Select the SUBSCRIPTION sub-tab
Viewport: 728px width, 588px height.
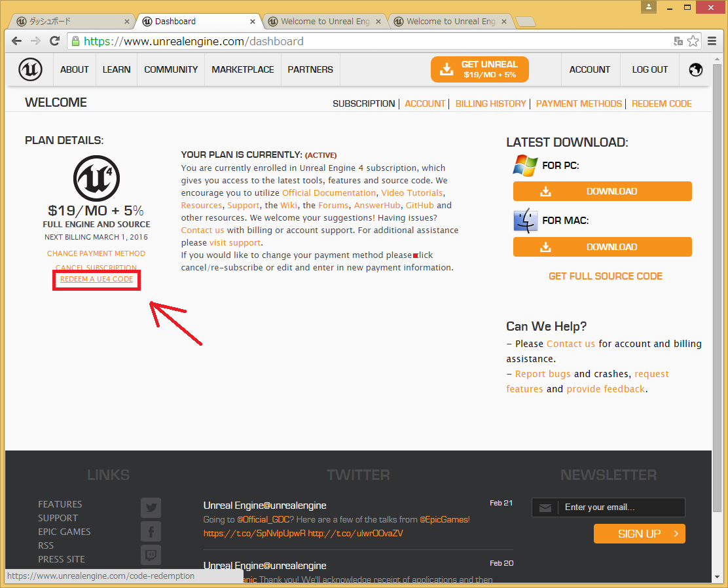click(363, 103)
